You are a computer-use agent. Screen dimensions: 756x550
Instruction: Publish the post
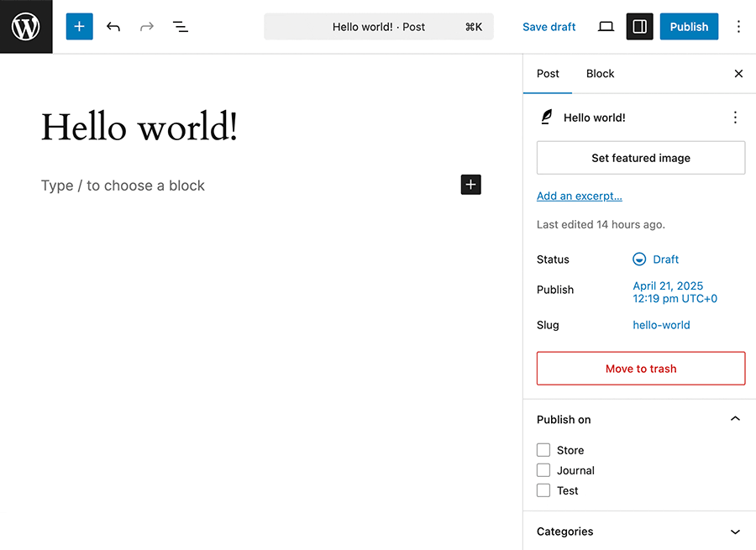689,27
